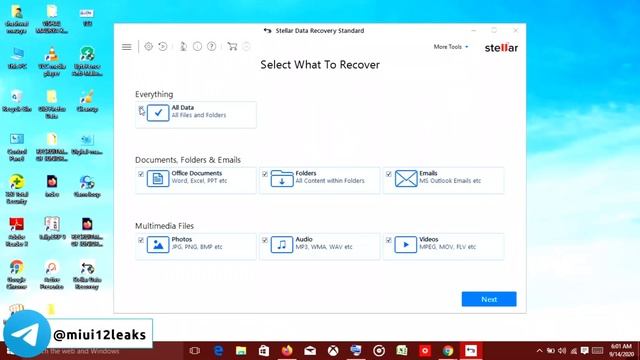Click the Videos play icon
Image resolution: width=640 pixels, height=360 pixels.
tap(406, 245)
